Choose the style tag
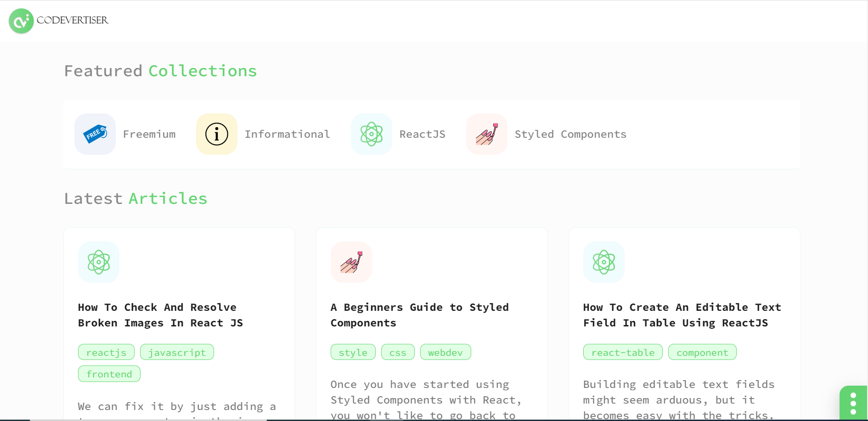 coord(353,352)
